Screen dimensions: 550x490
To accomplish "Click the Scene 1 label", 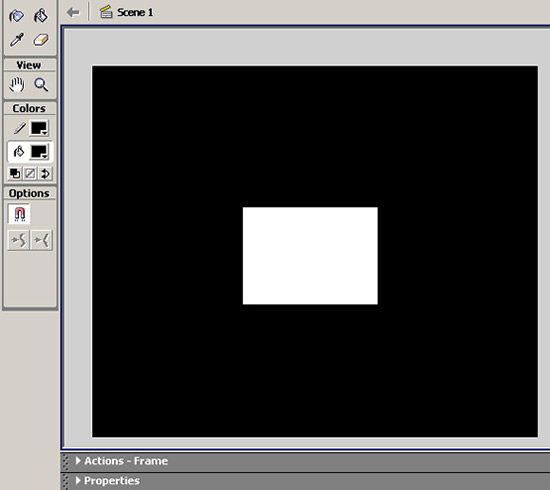I will coord(135,13).
